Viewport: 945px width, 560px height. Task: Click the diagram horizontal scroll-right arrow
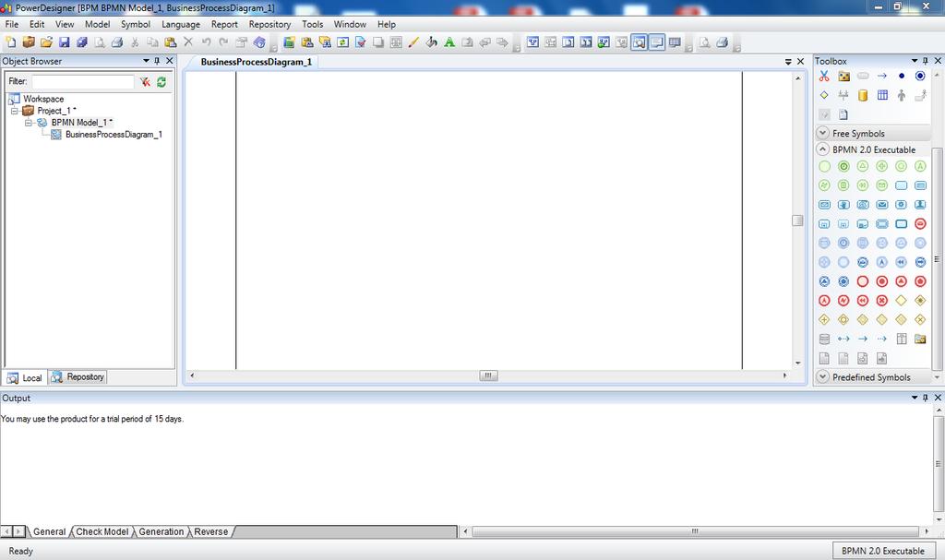784,375
